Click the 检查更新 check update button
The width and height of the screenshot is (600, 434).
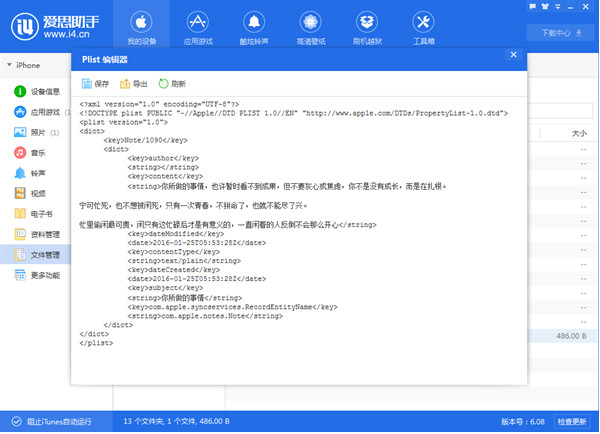pyautogui.click(x=572, y=422)
